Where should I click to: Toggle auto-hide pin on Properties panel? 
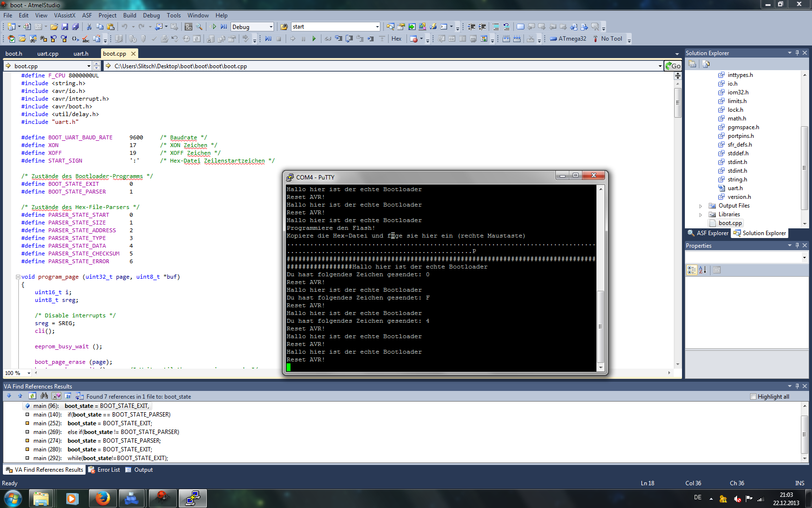797,245
